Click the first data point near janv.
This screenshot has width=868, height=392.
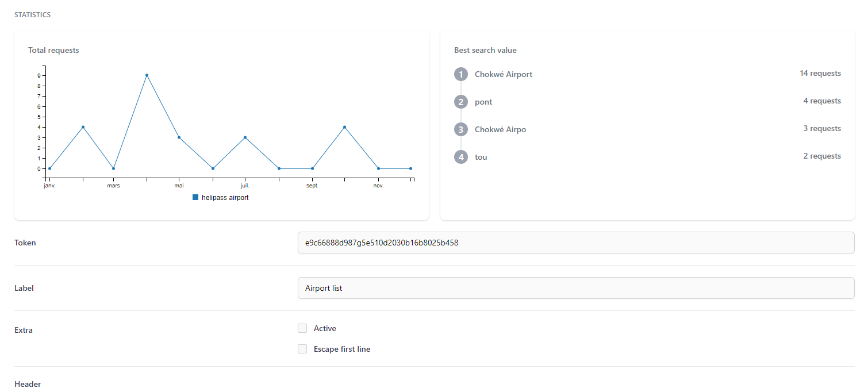pos(49,168)
